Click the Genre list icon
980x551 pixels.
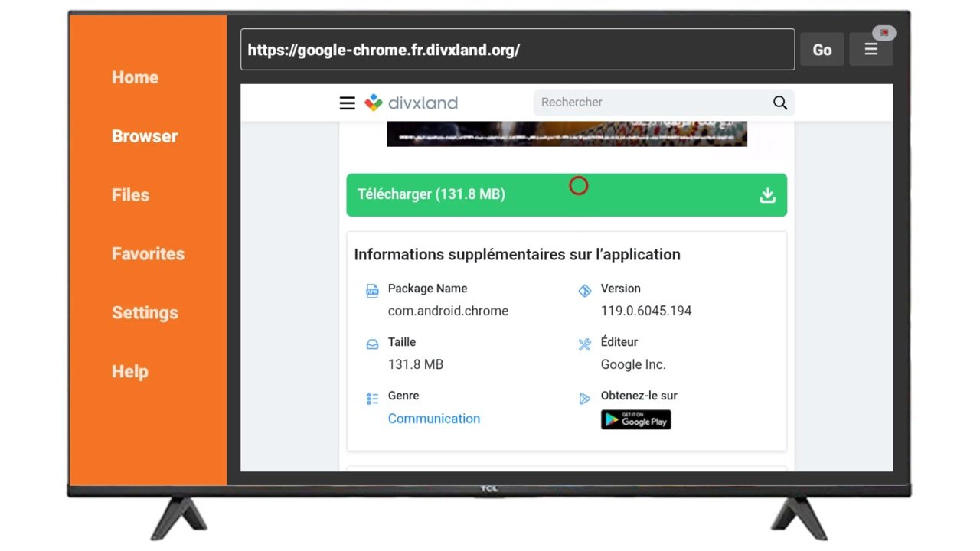(372, 398)
